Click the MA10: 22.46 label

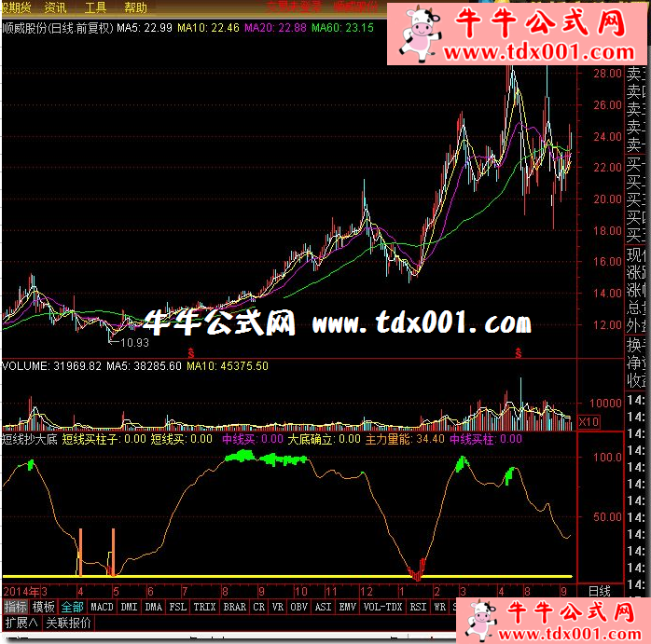(208, 28)
